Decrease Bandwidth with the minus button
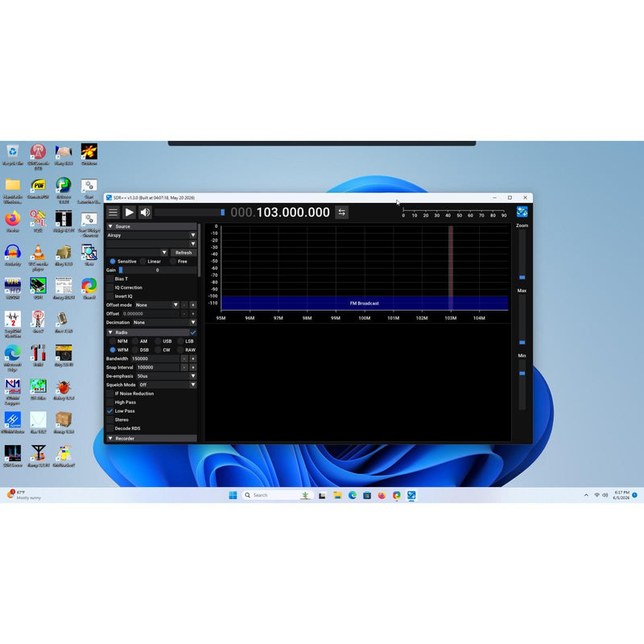Screen dimensions: 644x644 (x=184, y=358)
